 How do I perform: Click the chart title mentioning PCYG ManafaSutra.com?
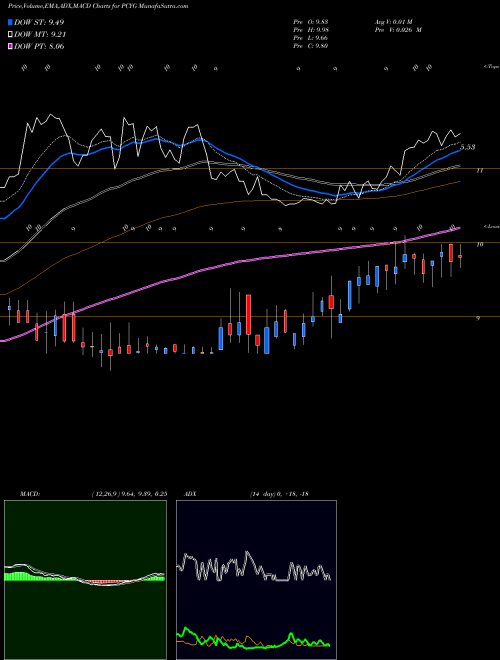coord(98,6)
